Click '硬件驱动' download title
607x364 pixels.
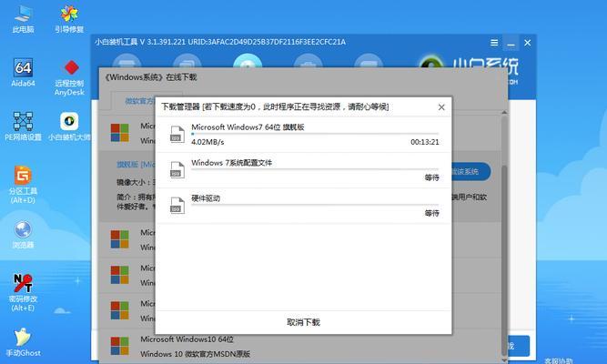206,198
